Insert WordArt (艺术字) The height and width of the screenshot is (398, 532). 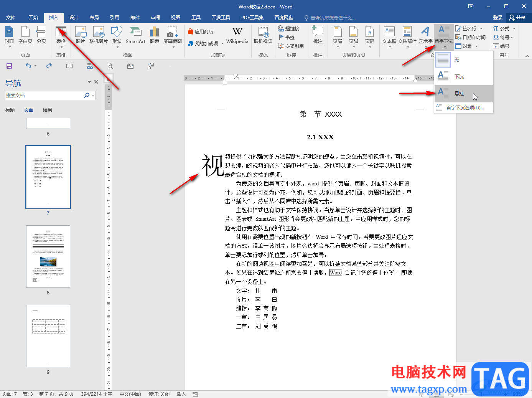(425, 36)
